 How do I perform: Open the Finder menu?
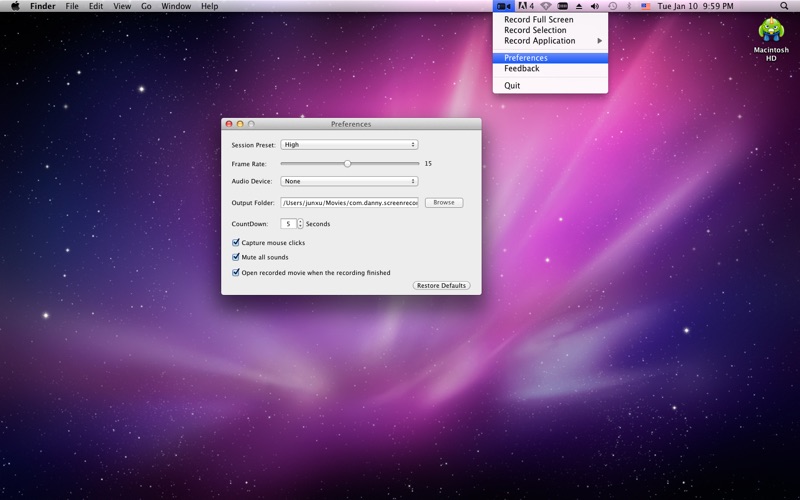coord(43,6)
